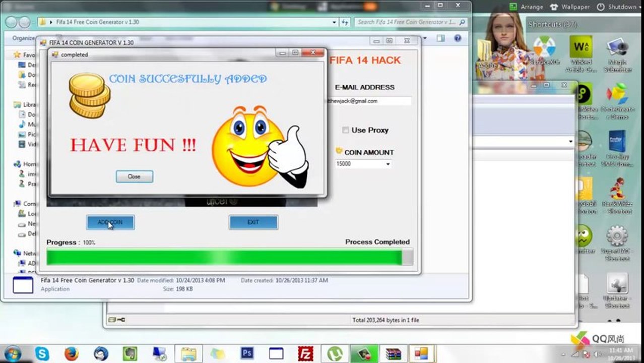Select Libraries in Explorer navigation pane
Screen dimensions: 644x363
click(x=25, y=104)
